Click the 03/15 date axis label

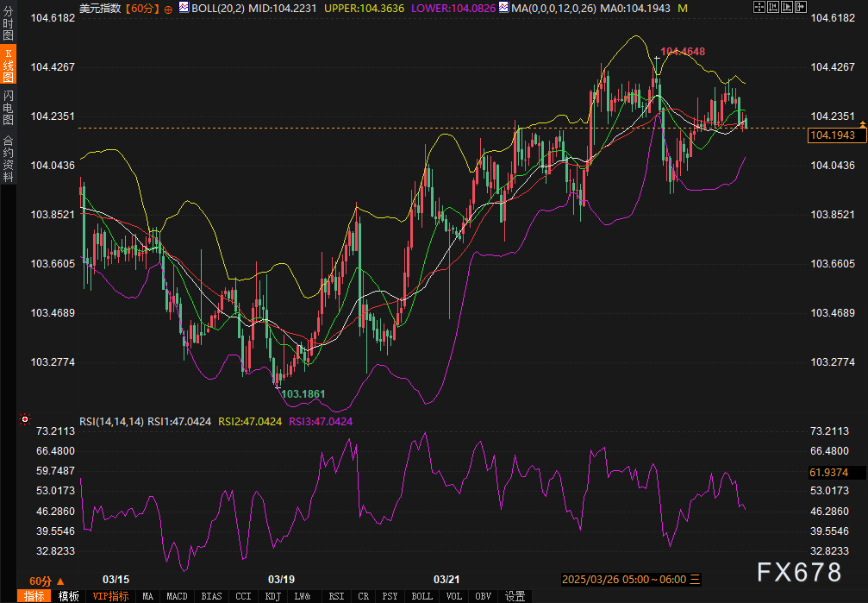(116, 580)
